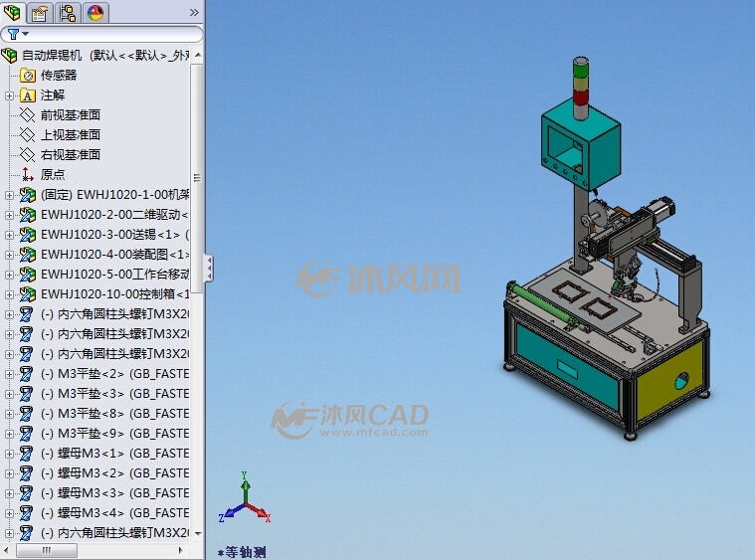Screen dimensions: 755x560
Task: Select EWHJ1020-3-00送锡 subassembly icon
Action: point(28,235)
